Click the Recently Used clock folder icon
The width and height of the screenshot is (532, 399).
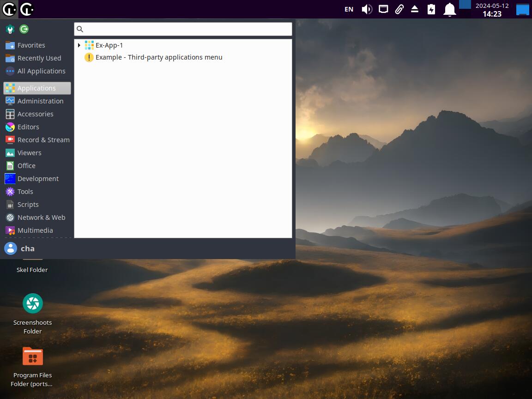10,58
